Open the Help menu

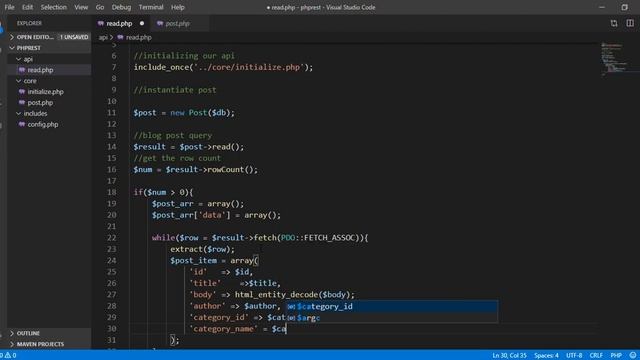[x=178, y=7]
